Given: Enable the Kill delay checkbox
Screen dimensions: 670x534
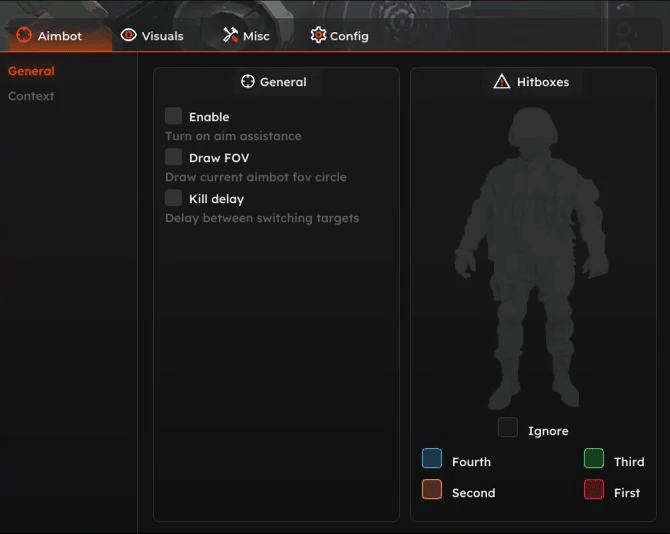Looking at the screenshot, I should coord(174,198).
